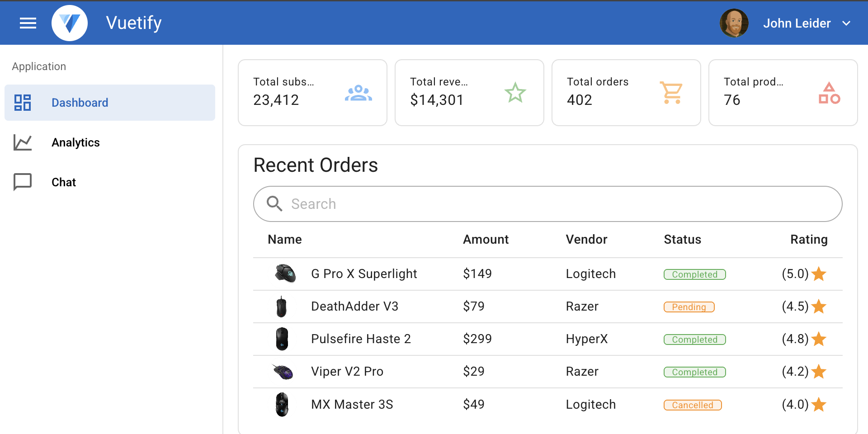Sort by the Amount column header
The image size is (868, 434).
tap(486, 240)
